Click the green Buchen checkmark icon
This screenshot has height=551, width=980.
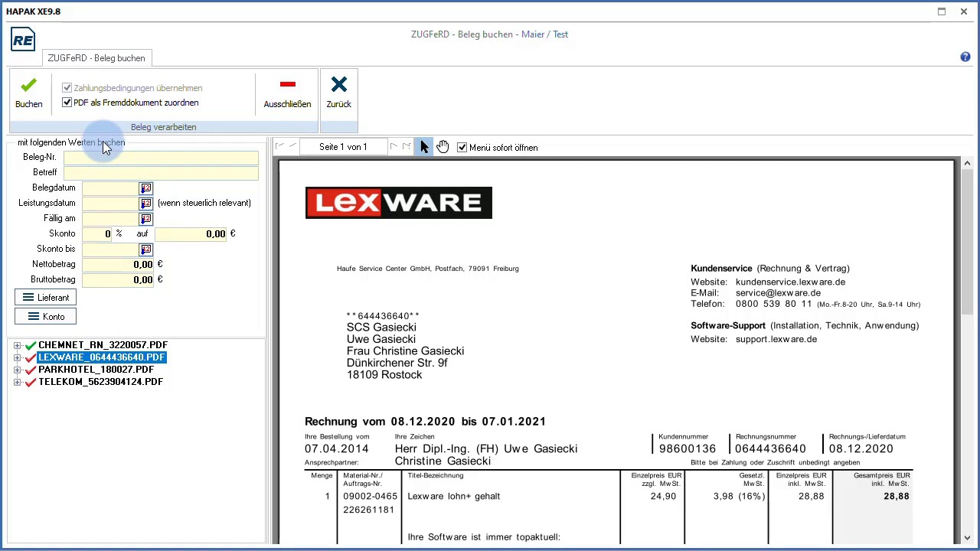click(28, 85)
